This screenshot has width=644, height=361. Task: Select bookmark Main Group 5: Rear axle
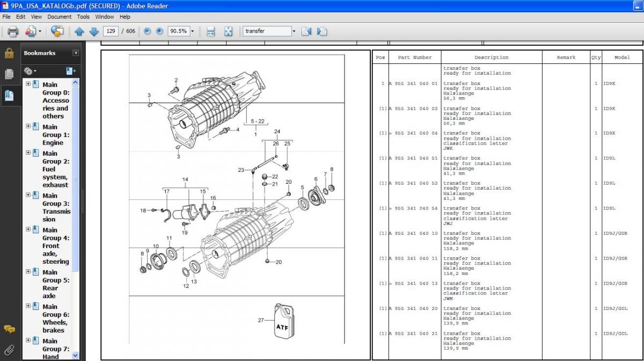[x=56, y=284]
